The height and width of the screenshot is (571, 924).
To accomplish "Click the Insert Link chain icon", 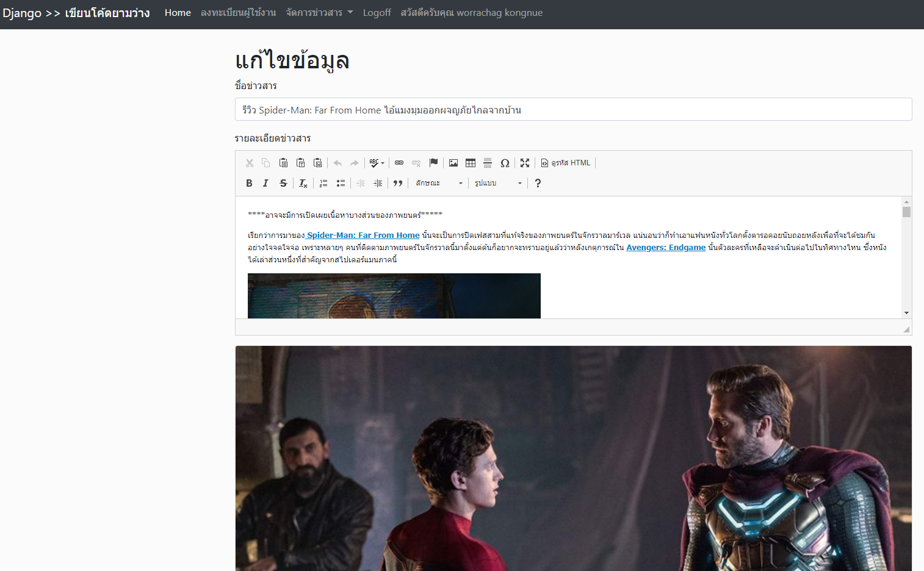I will 399,163.
